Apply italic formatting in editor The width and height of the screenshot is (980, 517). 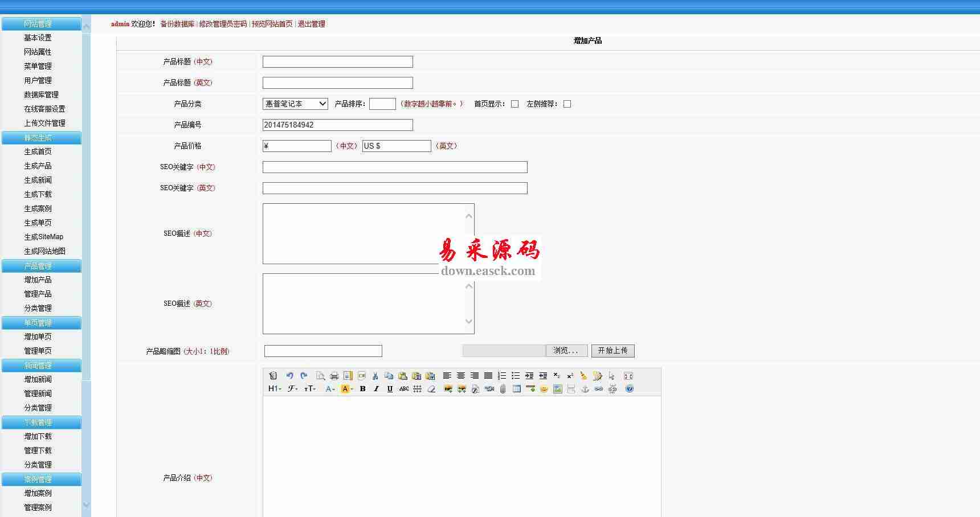(376, 389)
